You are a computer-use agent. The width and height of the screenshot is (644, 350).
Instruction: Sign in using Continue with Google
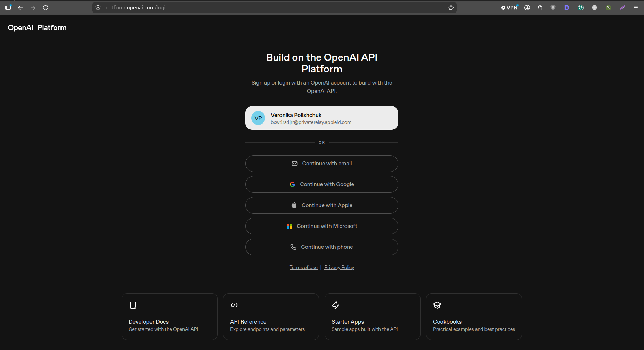322,184
